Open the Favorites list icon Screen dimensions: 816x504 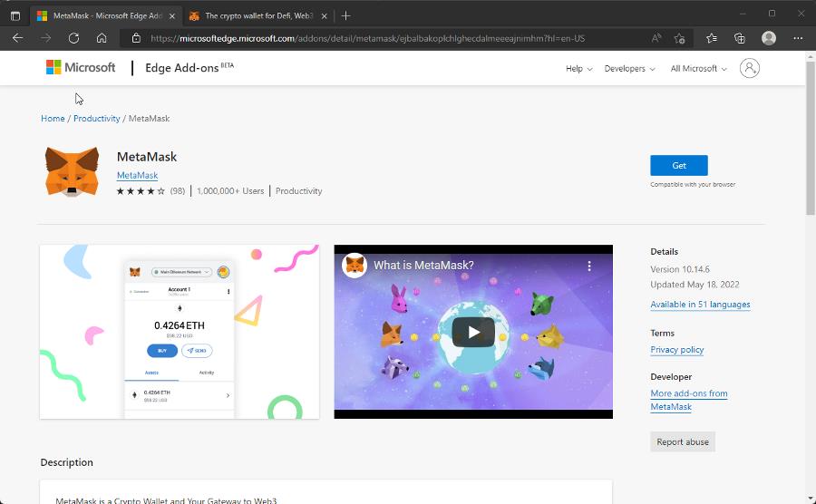[x=712, y=38]
